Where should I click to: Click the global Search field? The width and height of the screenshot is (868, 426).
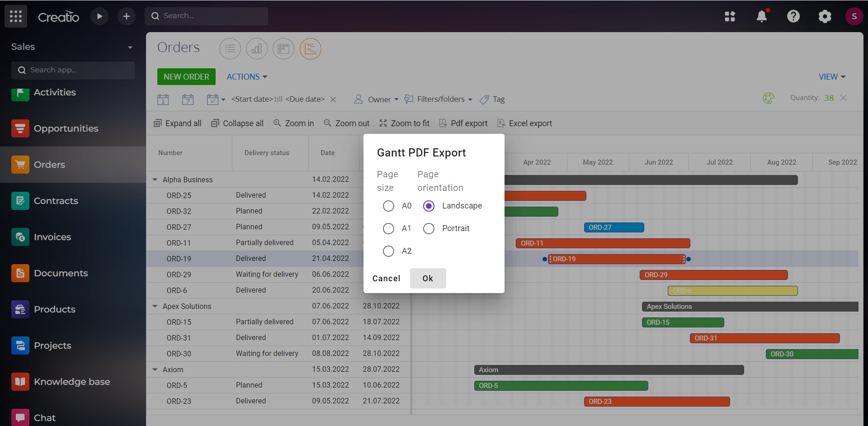207,16
